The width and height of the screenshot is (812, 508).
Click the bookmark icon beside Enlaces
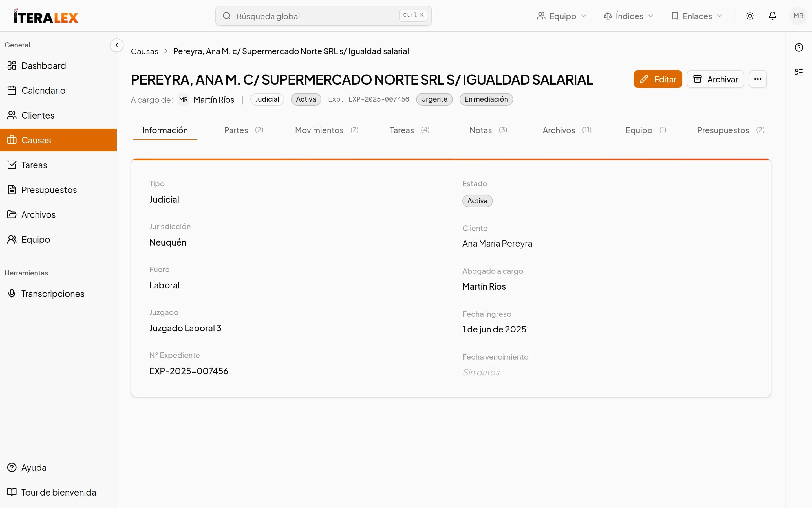[x=675, y=16]
